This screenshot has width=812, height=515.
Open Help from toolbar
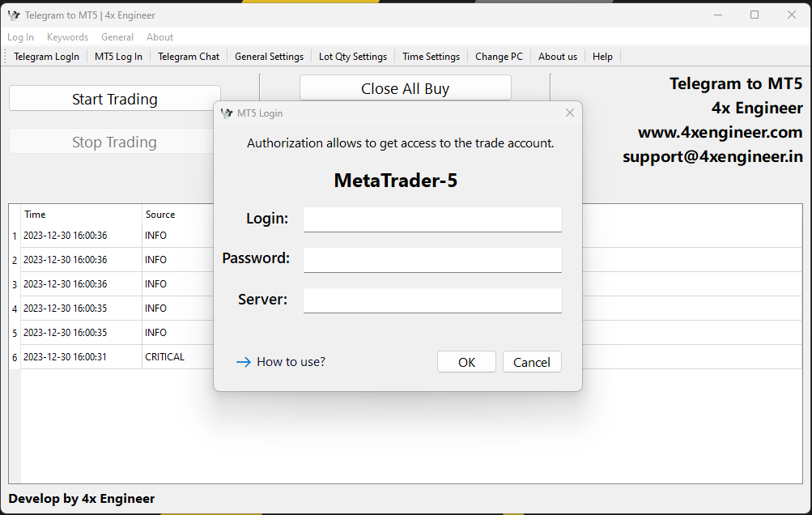tap(602, 57)
